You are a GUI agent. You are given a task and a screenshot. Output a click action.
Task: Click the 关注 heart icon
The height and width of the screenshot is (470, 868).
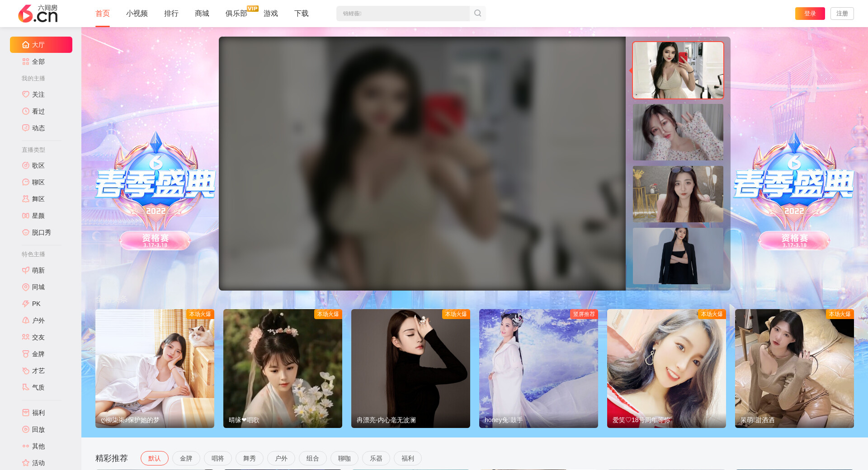click(26, 94)
